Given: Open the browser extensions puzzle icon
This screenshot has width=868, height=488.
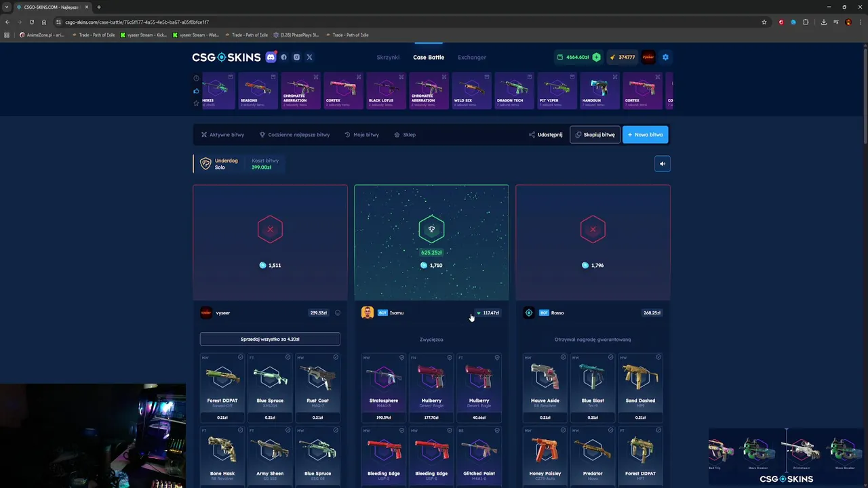Looking at the screenshot, I should point(806,22).
